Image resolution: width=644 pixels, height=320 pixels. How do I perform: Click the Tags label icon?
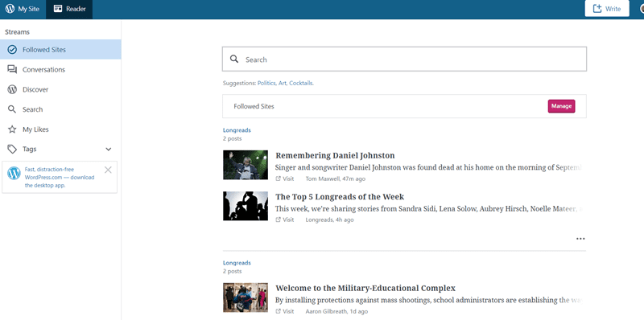tap(12, 149)
